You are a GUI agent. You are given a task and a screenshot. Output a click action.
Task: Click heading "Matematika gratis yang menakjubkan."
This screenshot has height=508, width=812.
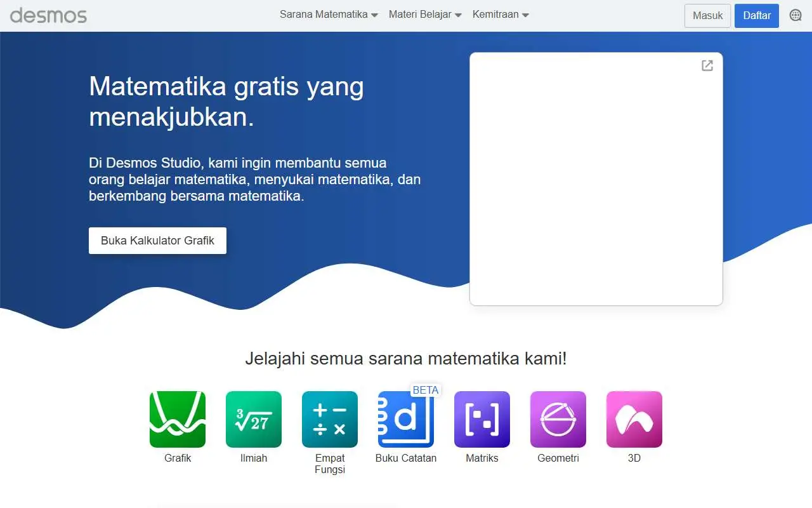pos(226,102)
